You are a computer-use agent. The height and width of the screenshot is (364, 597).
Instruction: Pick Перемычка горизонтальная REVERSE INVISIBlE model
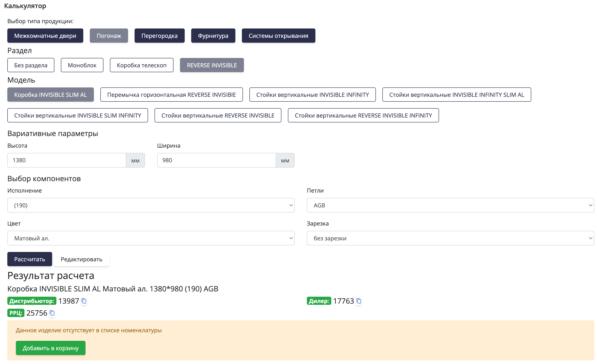tap(171, 95)
